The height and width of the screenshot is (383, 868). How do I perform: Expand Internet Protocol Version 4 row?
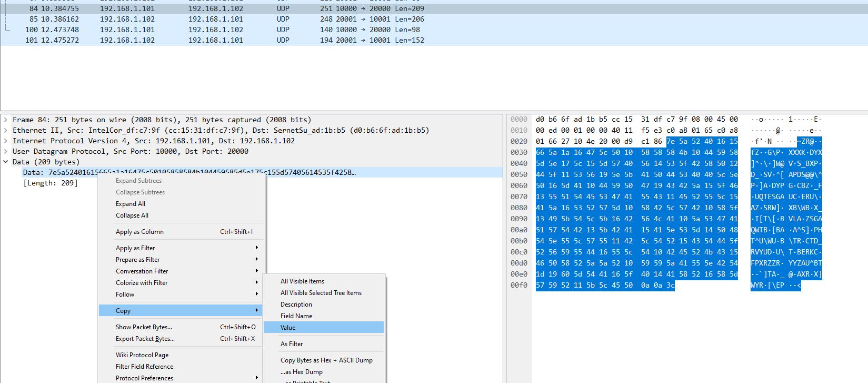click(x=6, y=141)
